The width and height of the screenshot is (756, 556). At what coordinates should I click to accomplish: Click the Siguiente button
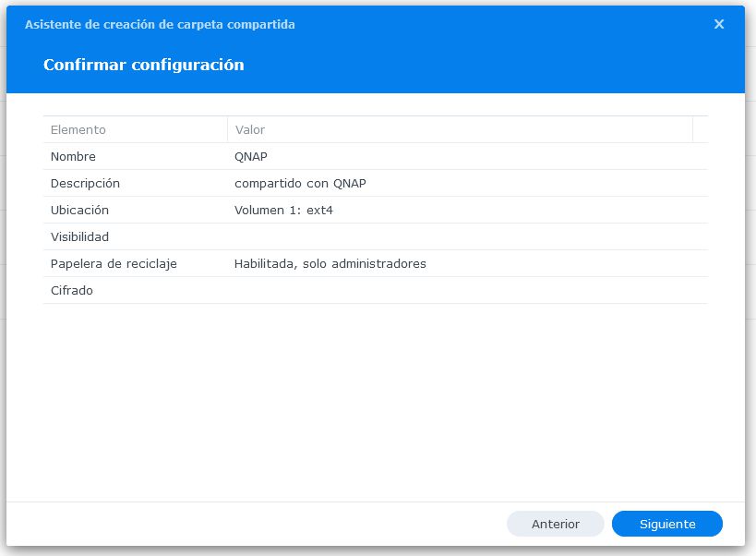(666, 524)
